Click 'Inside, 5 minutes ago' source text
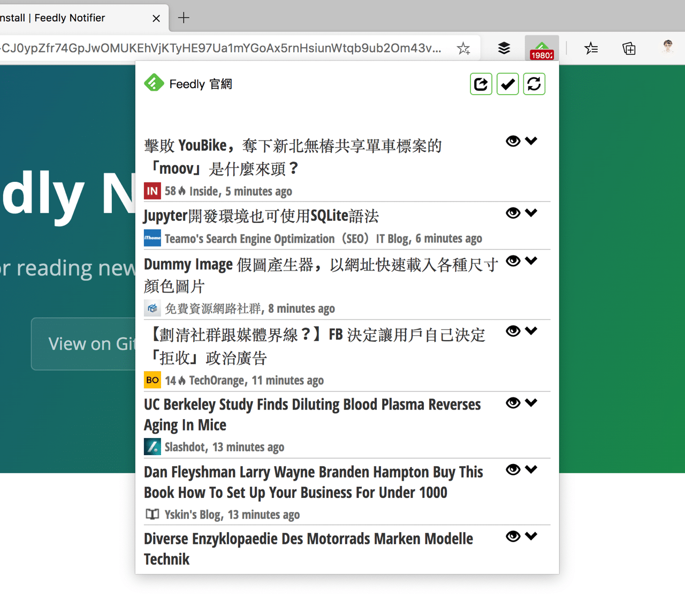Viewport: 685px width, 616px height. click(x=240, y=191)
